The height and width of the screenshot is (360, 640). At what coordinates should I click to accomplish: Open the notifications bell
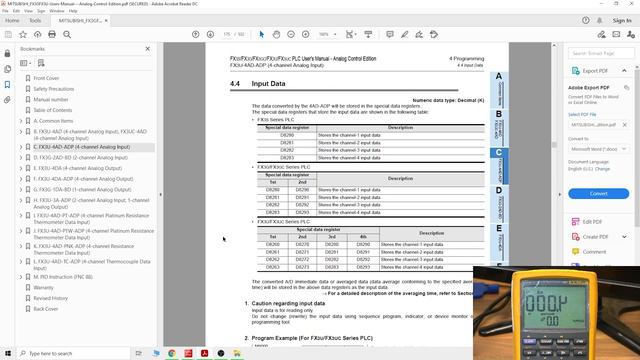pyautogui.click(x=600, y=20)
